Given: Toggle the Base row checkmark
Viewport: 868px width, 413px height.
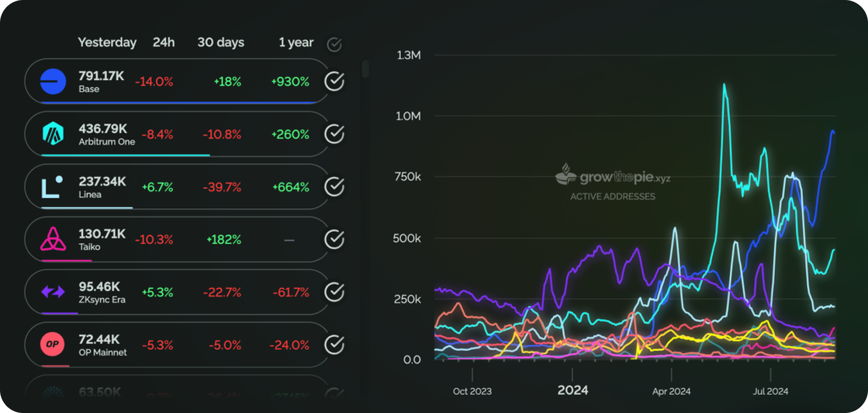Looking at the screenshot, I should 334,81.
